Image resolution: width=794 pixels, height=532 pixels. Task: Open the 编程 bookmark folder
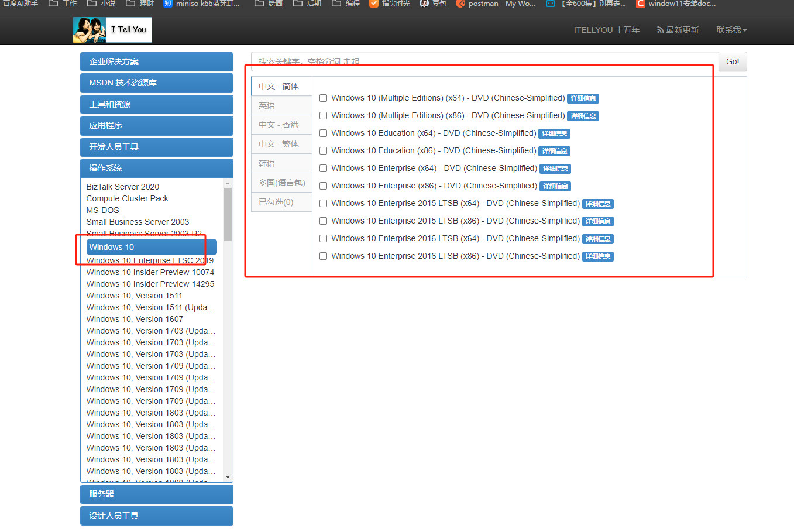[346, 4]
